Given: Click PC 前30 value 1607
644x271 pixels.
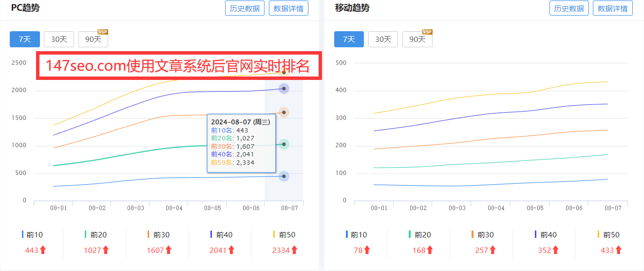Looking at the screenshot, I should point(155,250).
